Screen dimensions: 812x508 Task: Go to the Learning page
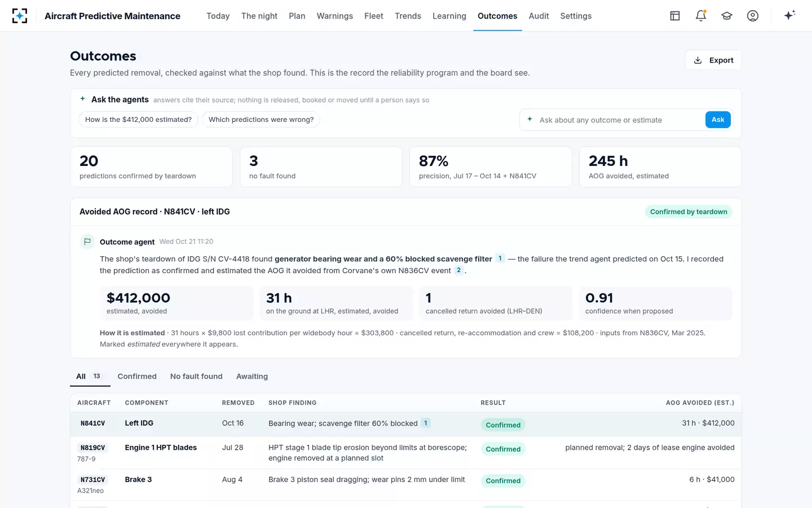(449, 16)
